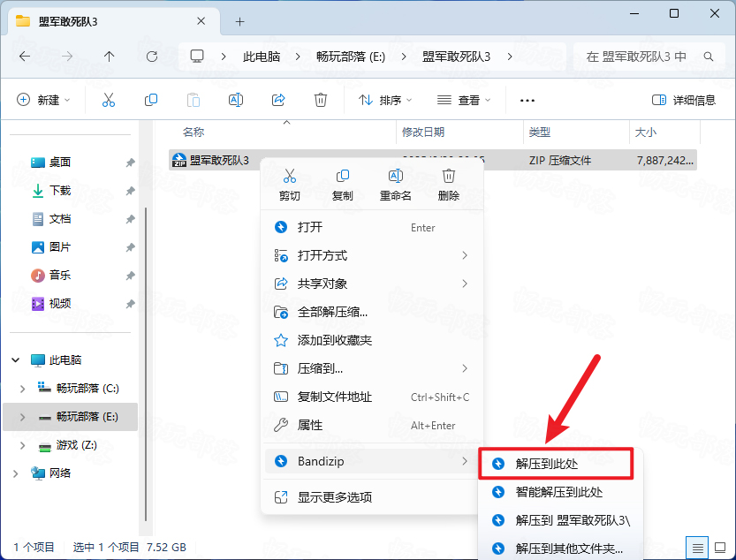736x560 pixels.
Task: Select the Bandizip menu entry
Action: pyautogui.click(x=372, y=461)
